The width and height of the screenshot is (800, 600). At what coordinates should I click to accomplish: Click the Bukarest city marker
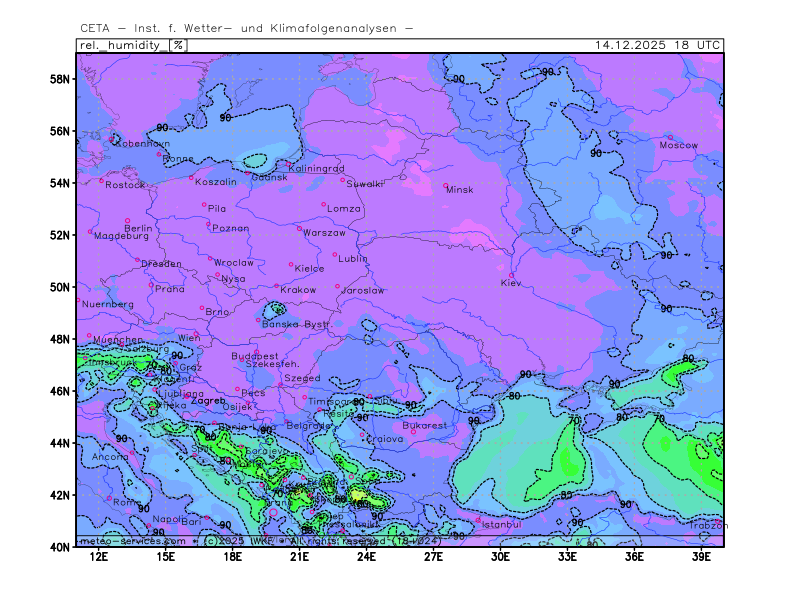click(x=413, y=431)
